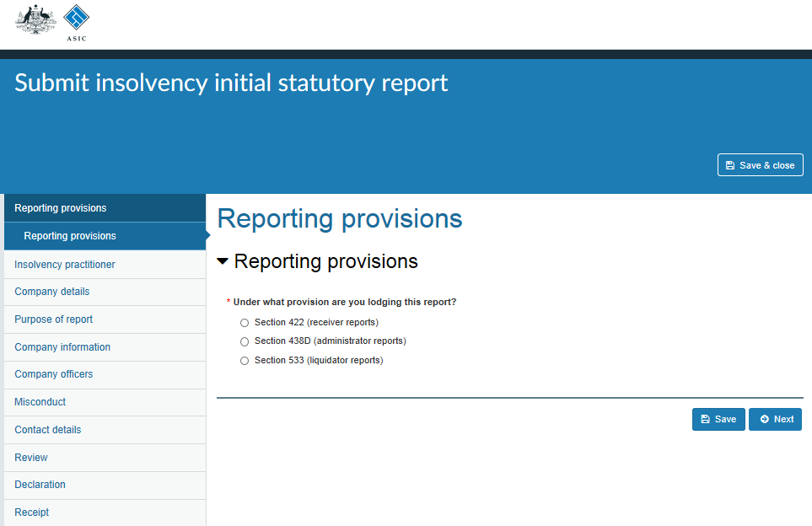The image size is (812, 526).
Task: Select Section 422 receiver reports radio
Action: 245,323
